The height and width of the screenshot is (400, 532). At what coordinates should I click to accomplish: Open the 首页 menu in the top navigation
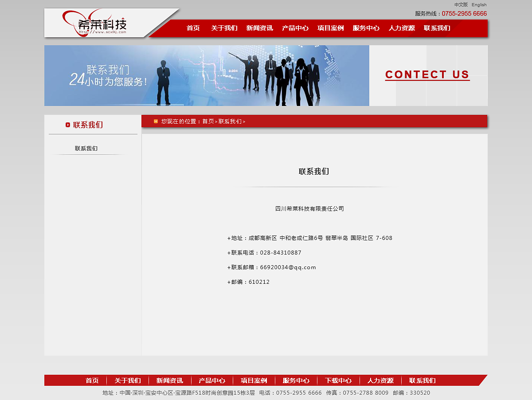[x=193, y=28]
